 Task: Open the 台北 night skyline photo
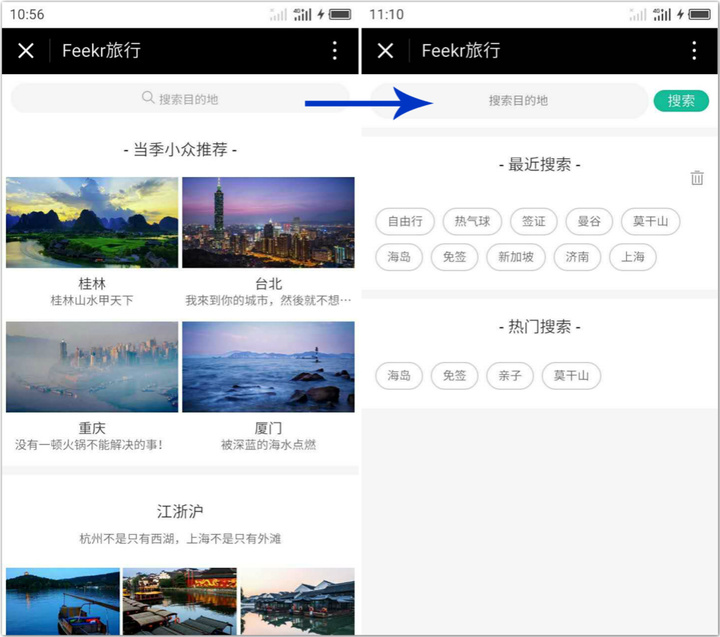268,222
